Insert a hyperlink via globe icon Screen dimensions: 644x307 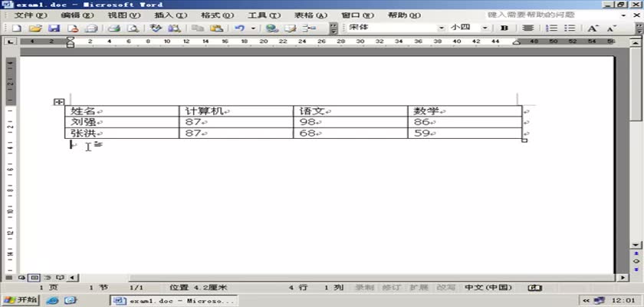[x=272, y=28]
